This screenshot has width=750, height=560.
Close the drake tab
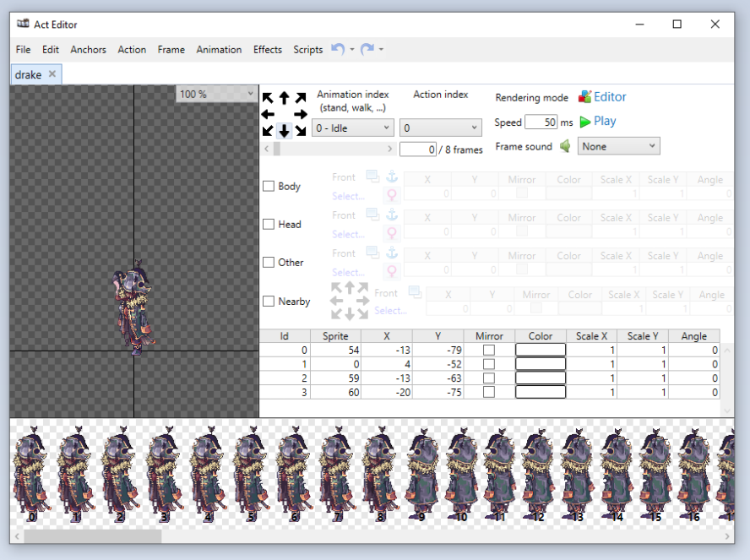coord(52,74)
